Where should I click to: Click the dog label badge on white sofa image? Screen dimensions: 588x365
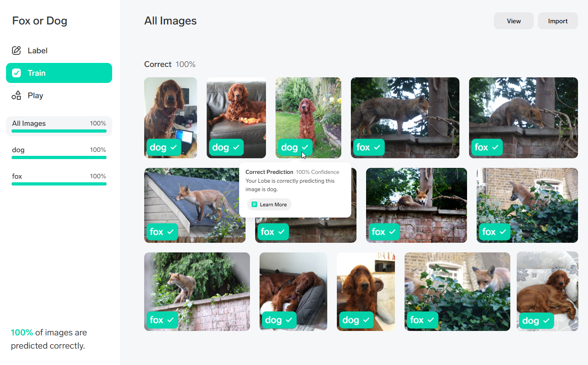(536, 321)
